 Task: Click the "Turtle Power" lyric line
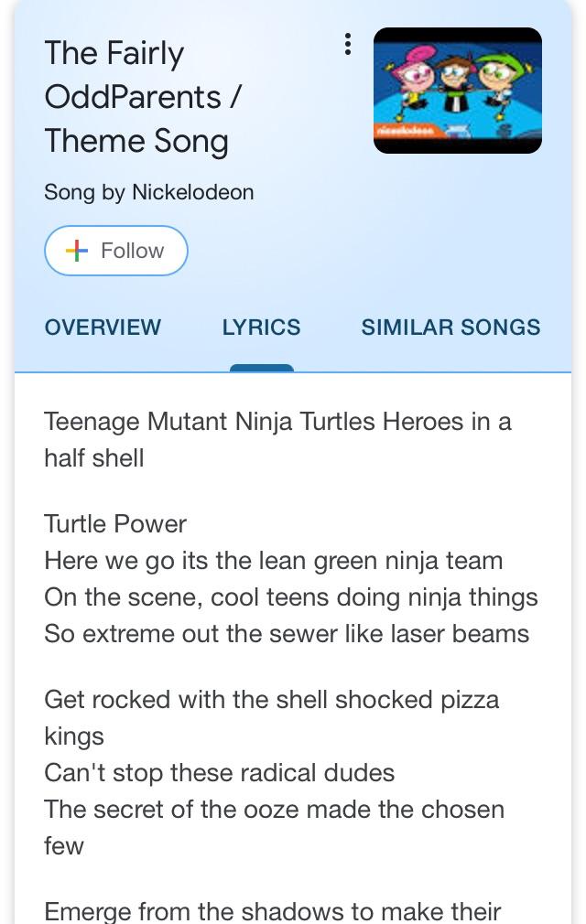[115, 524]
